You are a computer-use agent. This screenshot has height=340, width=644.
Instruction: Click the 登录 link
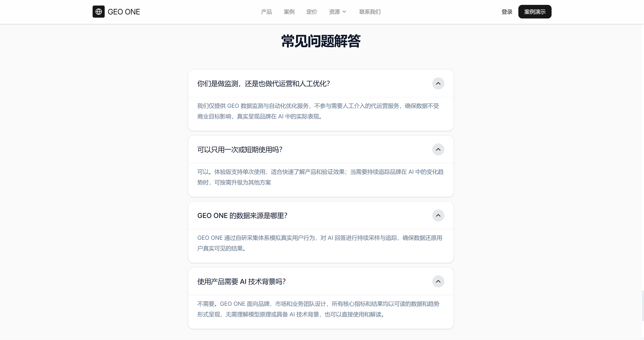[x=507, y=12]
